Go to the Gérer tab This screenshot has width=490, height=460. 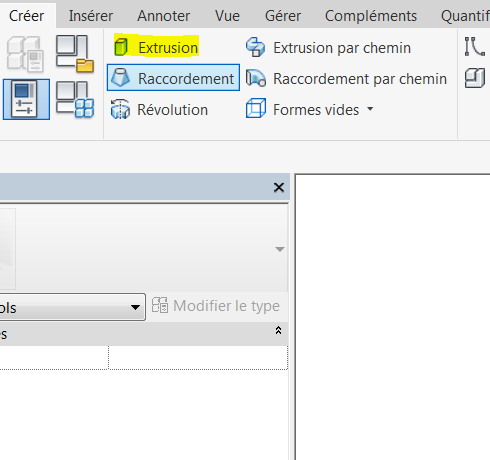click(283, 16)
